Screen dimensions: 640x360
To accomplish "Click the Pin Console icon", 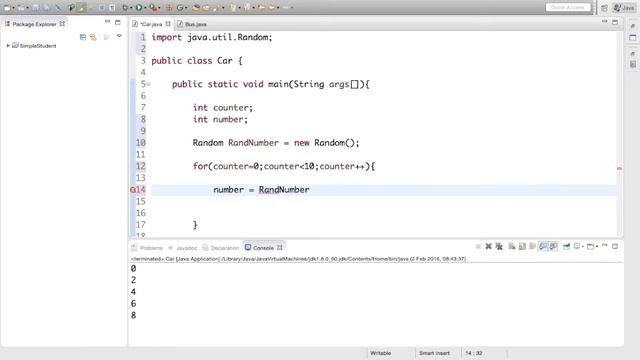I will [x=567, y=247].
